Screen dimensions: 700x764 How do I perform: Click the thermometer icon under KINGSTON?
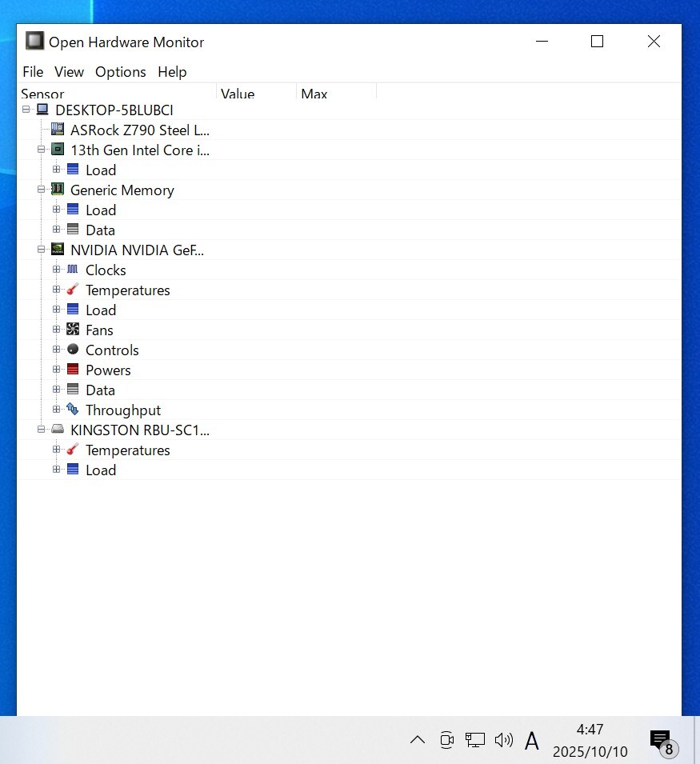(73, 449)
